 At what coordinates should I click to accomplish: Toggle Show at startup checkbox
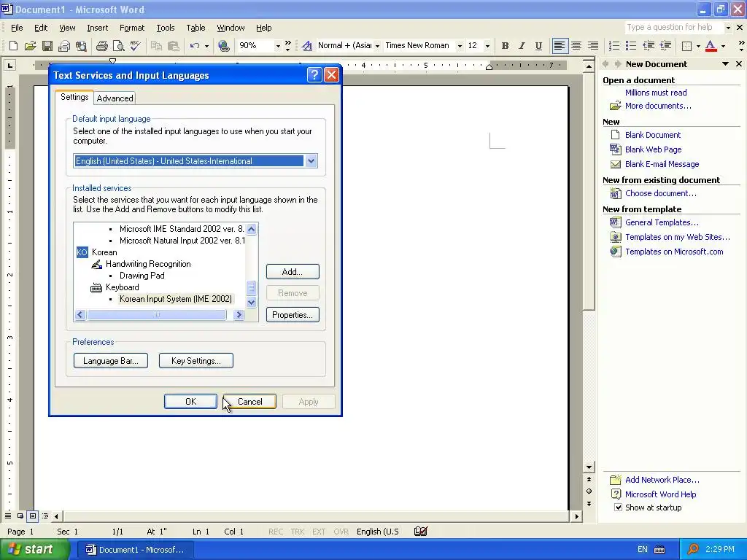pyautogui.click(x=618, y=507)
